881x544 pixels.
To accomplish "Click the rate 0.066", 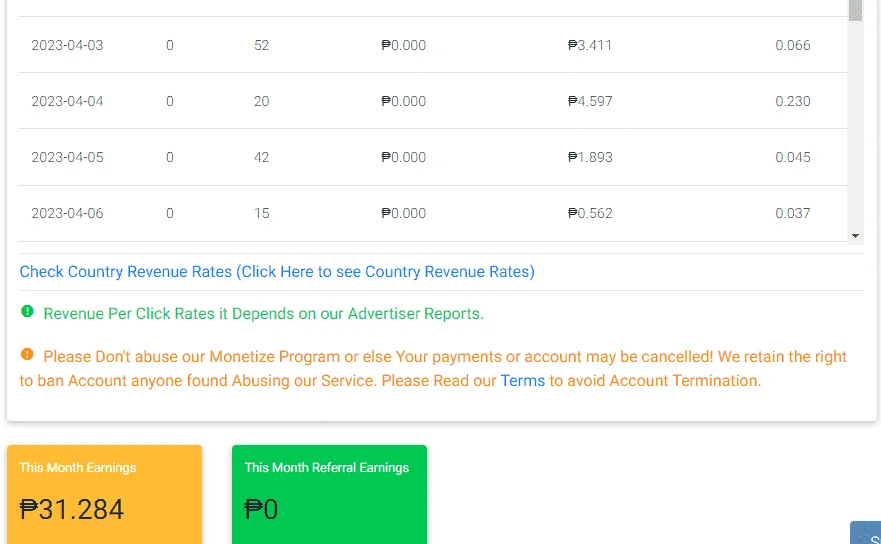I will click(793, 45).
